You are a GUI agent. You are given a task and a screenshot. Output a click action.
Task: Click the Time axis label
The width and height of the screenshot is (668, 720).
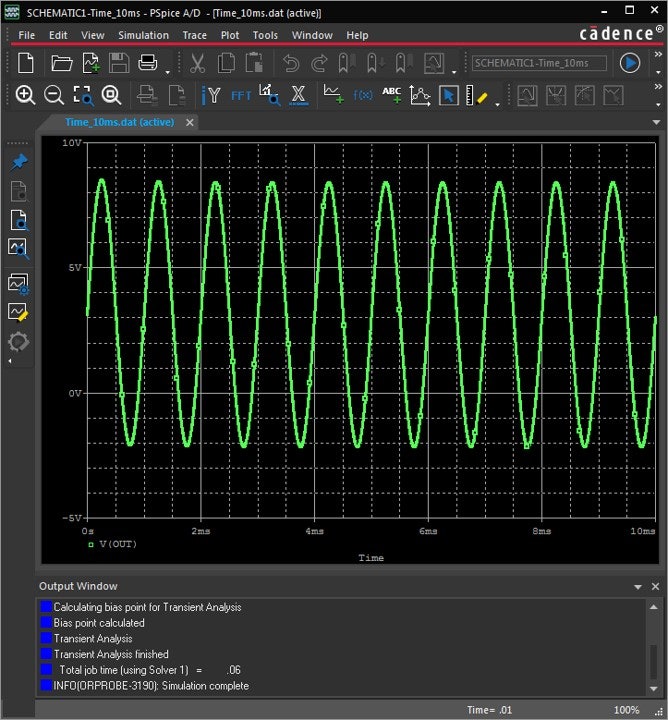tap(371, 558)
